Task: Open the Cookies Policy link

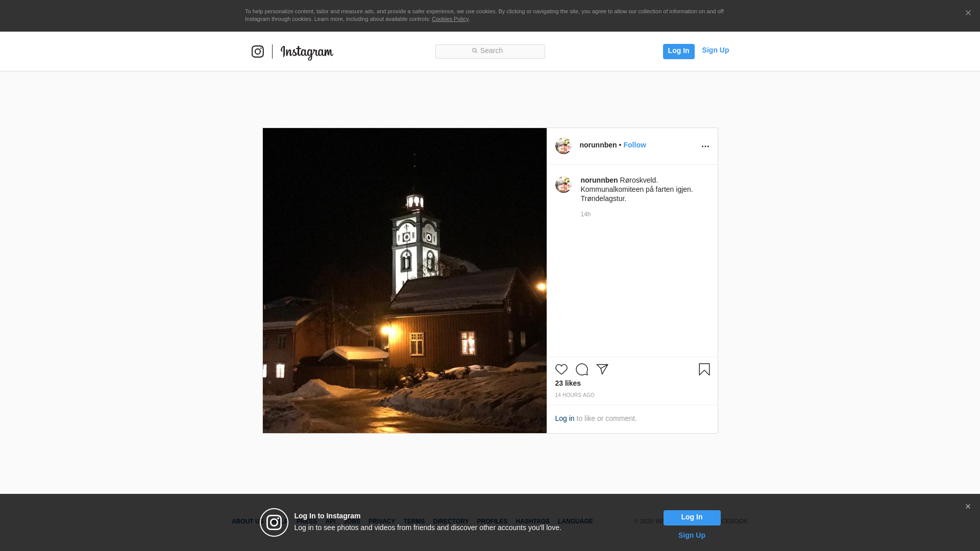Action: coord(450,19)
